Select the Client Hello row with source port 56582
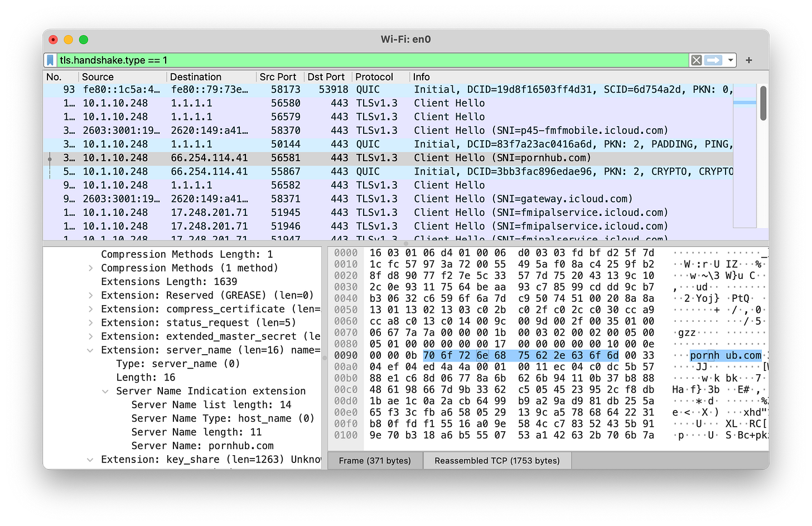 388,185
